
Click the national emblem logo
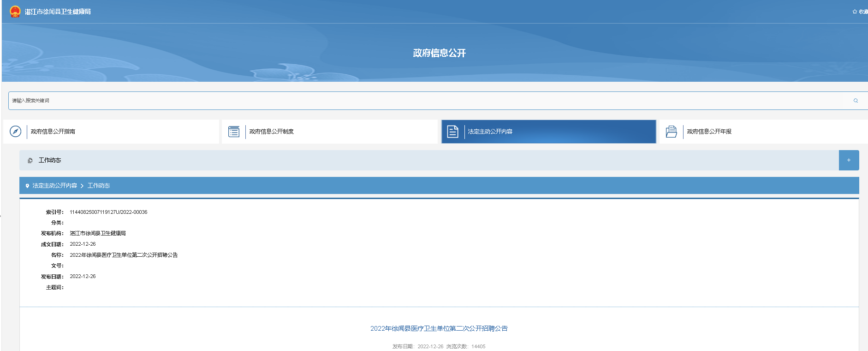point(15,12)
